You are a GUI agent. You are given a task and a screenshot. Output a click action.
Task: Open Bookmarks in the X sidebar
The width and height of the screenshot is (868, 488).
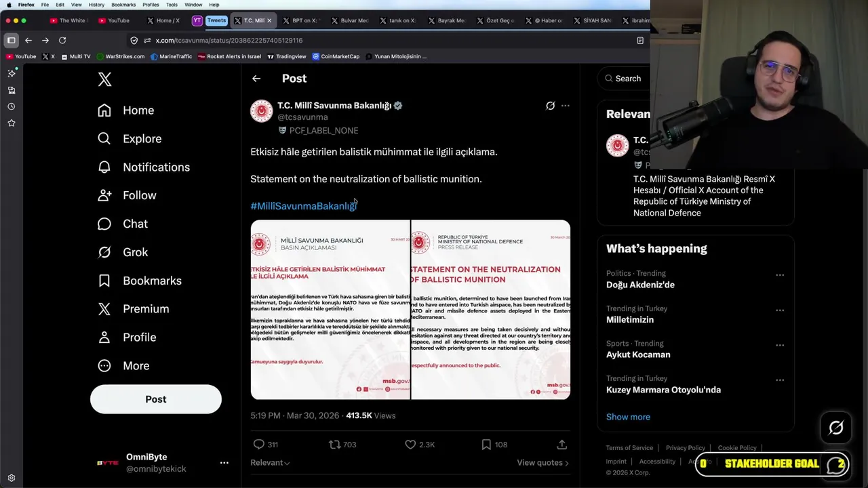click(x=140, y=281)
